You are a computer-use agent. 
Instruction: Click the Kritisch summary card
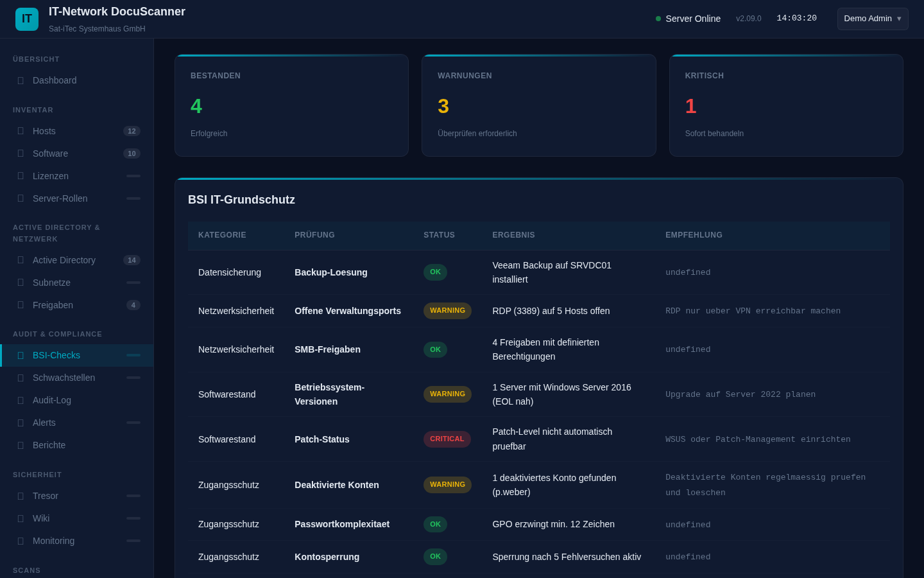tap(786, 105)
